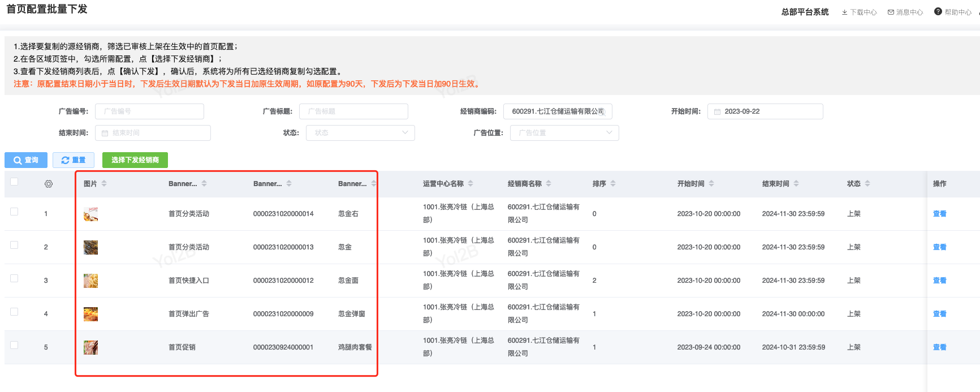Click the download center icon in header
The image size is (980, 392).
click(x=844, y=12)
